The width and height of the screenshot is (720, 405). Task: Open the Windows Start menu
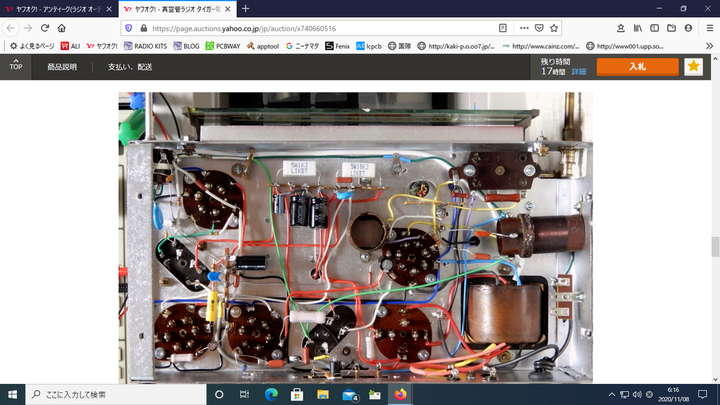[x=11, y=394]
